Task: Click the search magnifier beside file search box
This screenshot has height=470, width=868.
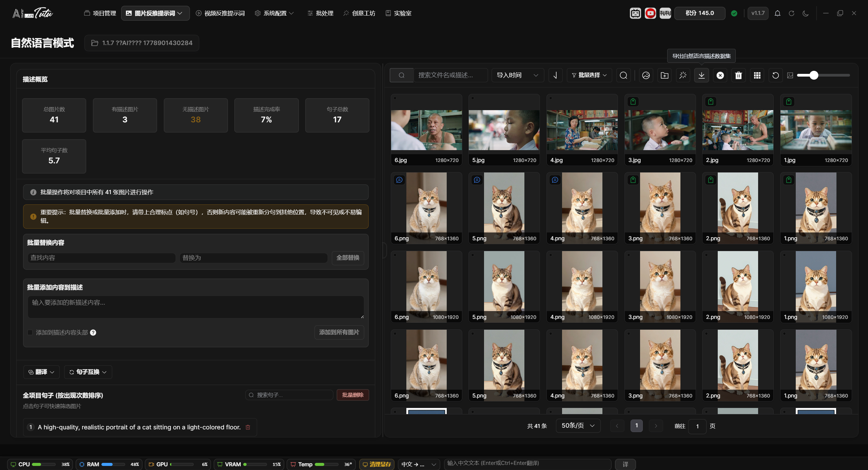Action: pyautogui.click(x=402, y=75)
